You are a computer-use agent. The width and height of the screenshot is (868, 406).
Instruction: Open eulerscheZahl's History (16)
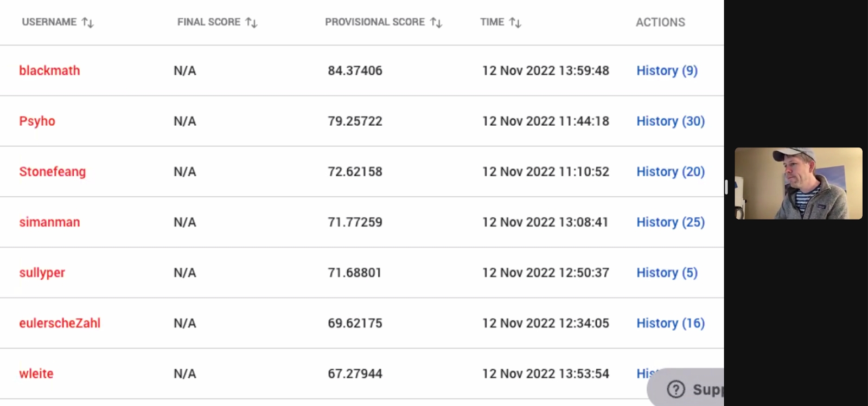click(671, 323)
